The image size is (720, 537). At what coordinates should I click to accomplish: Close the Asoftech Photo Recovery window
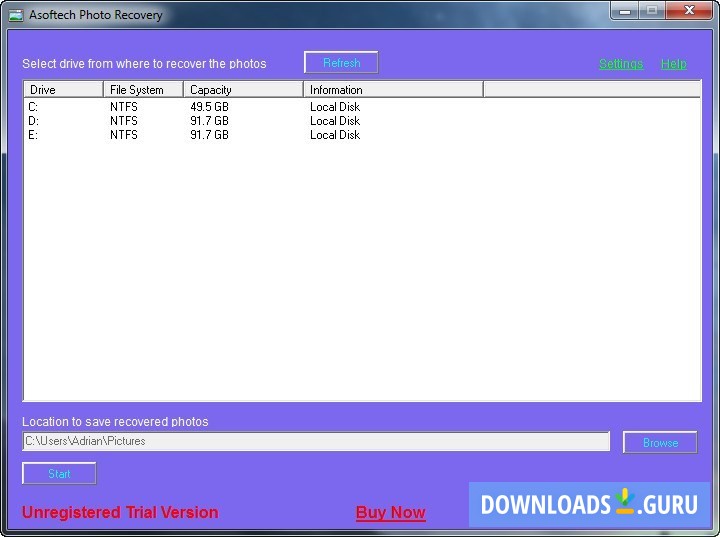coord(689,11)
